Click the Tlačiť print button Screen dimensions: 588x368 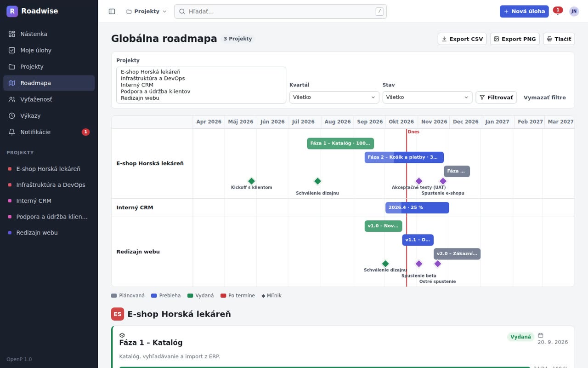coord(559,39)
